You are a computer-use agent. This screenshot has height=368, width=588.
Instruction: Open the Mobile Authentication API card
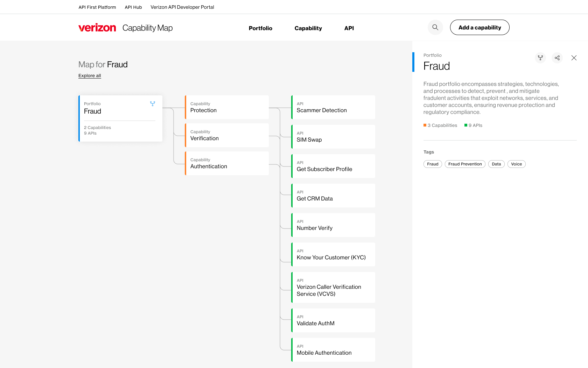333,350
